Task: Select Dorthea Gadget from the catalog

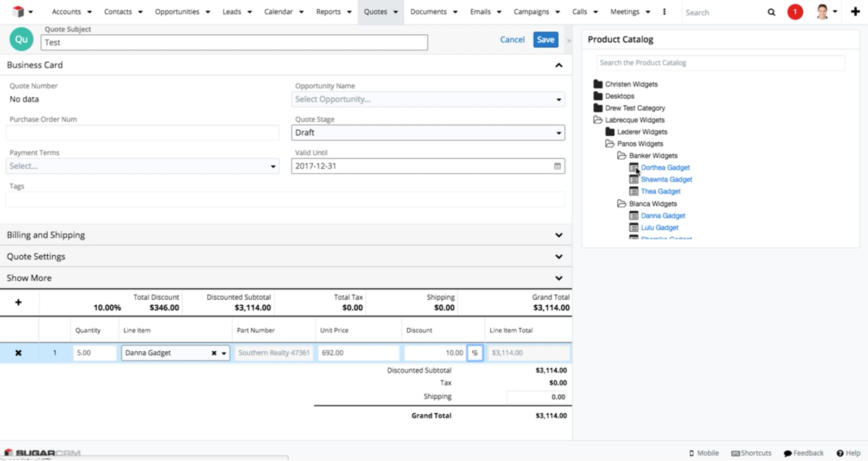Action: [665, 168]
